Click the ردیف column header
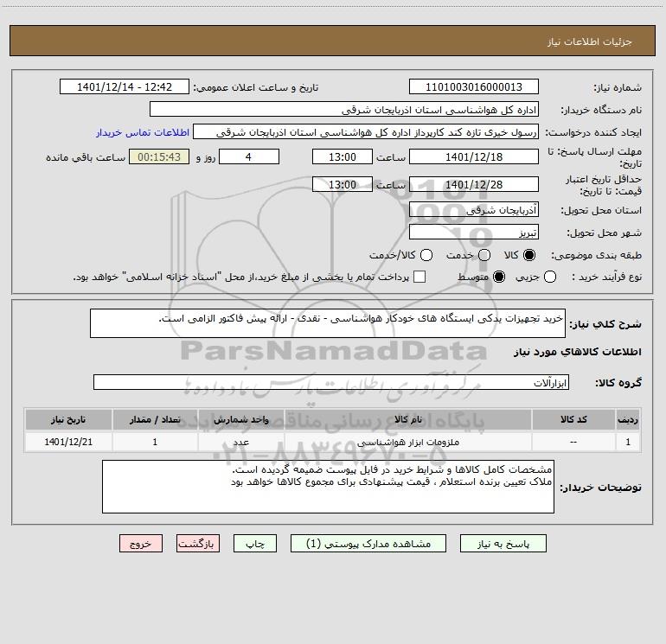The height and width of the screenshot is (644, 666). pyautogui.click(x=628, y=419)
